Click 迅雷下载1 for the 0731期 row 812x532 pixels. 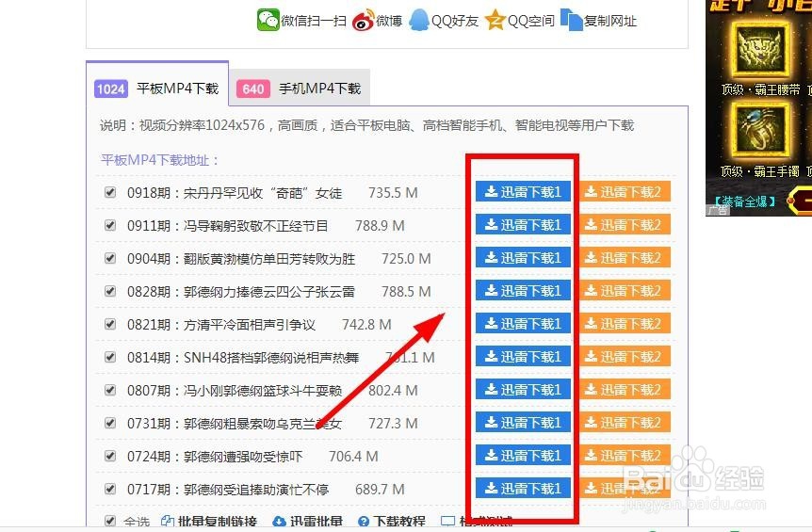pyautogui.click(x=523, y=423)
